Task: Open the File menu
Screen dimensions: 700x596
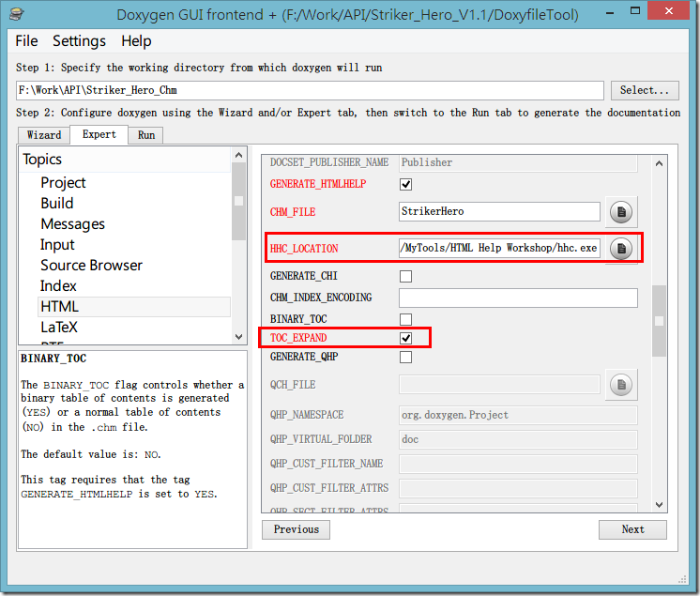Action: [26, 41]
